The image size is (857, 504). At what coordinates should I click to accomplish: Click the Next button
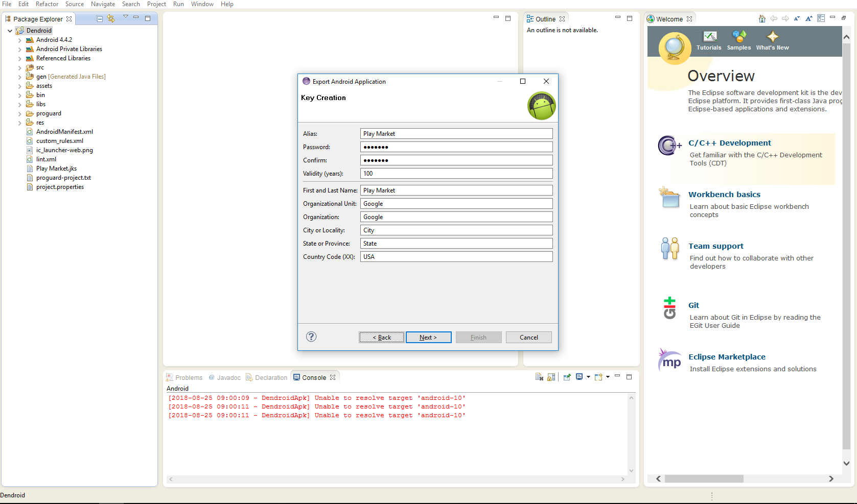click(x=428, y=338)
